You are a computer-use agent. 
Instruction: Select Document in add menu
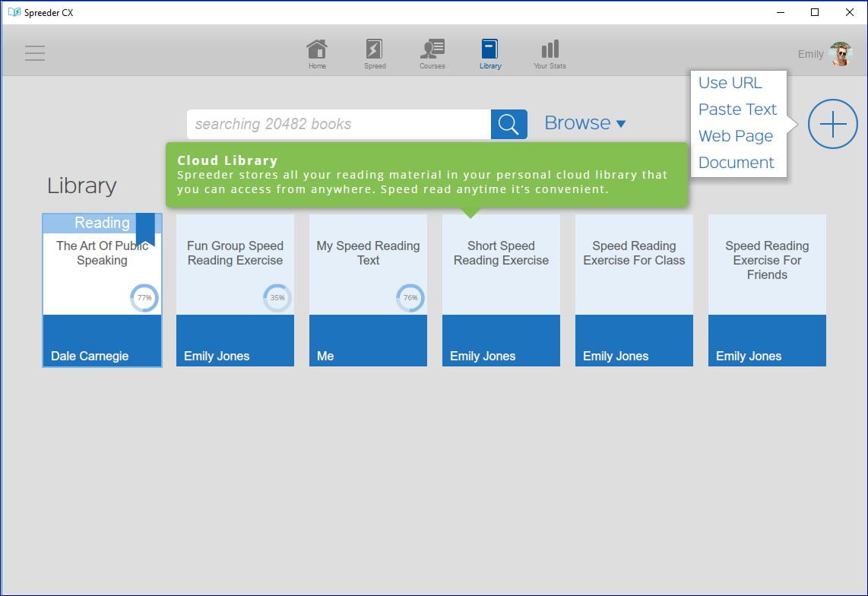tap(736, 163)
